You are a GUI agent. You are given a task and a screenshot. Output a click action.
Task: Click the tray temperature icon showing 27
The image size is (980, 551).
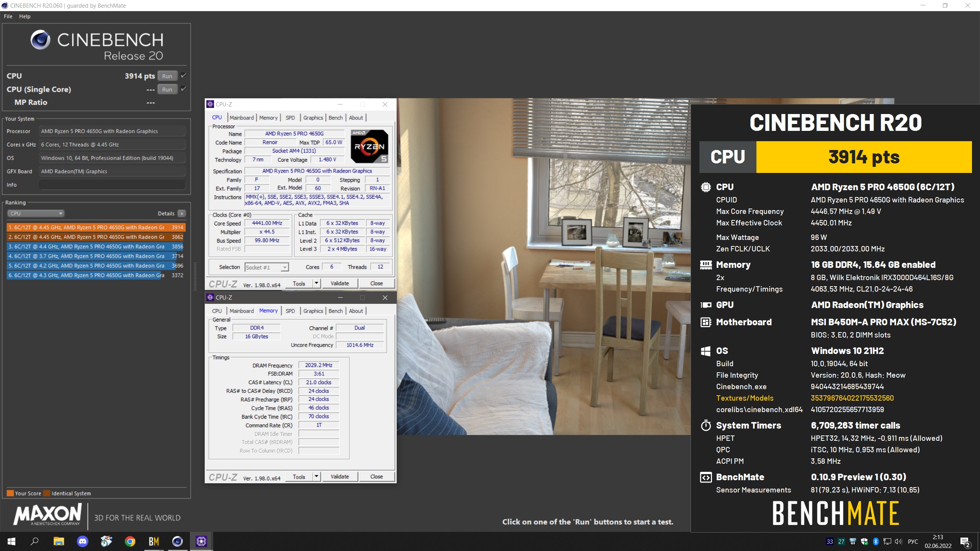point(841,541)
